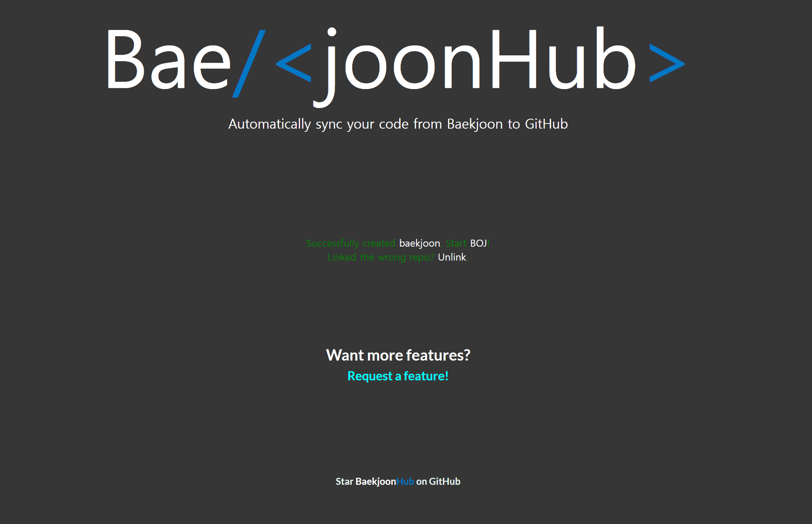Click 'Star Baekjoon' text in the footer

click(x=366, y=481)
